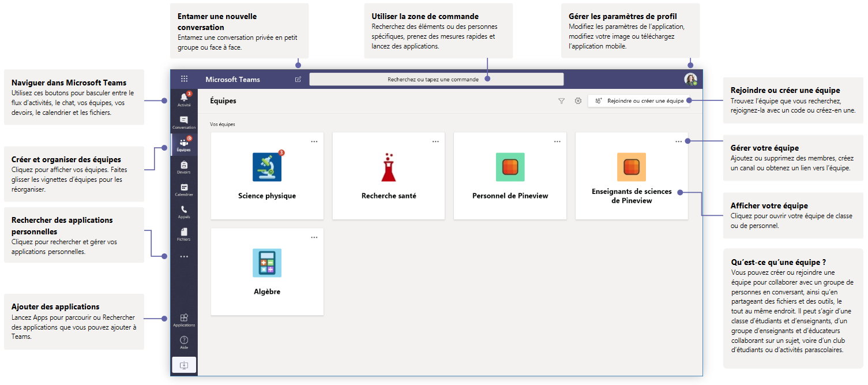Expand more options on Algèbre tile

(x=314, y=237)
